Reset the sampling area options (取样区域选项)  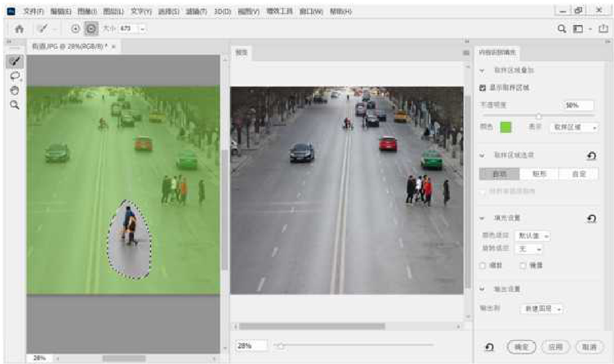[591, 156]
